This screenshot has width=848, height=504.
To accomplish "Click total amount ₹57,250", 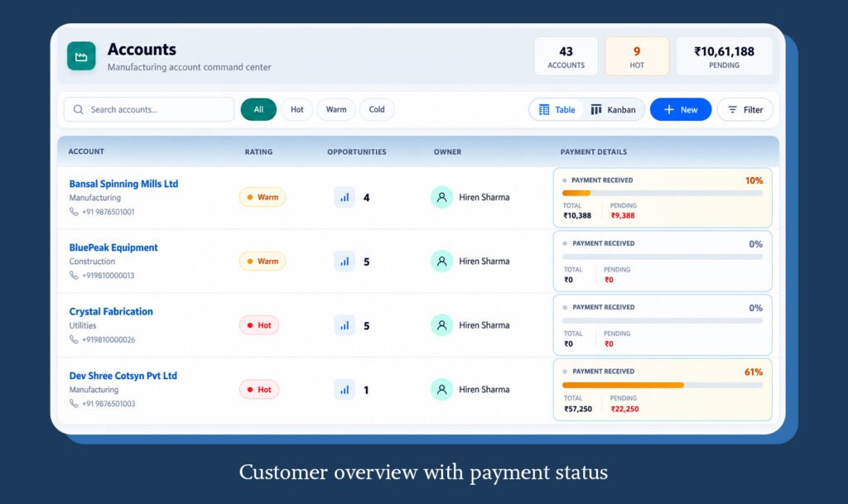I will tap(577, 409).
